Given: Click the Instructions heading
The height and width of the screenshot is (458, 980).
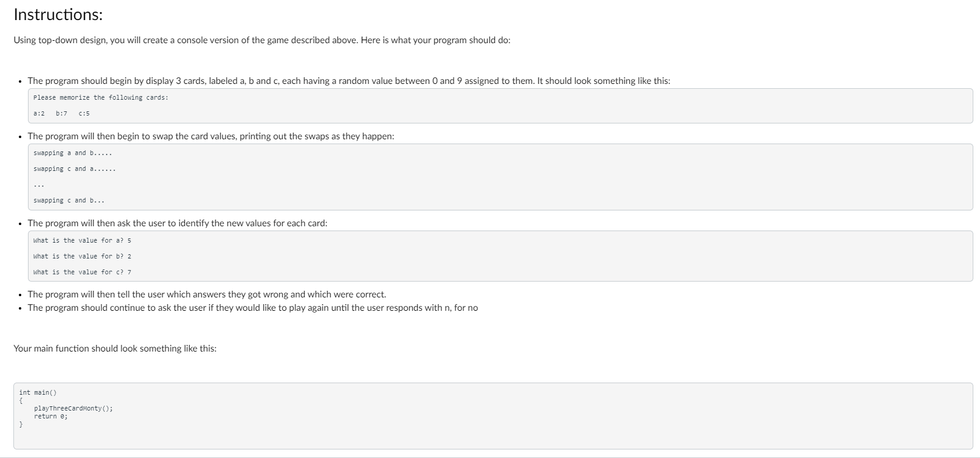Looking at the screenshot, I should pyautogui.click(x=58, y=15).
